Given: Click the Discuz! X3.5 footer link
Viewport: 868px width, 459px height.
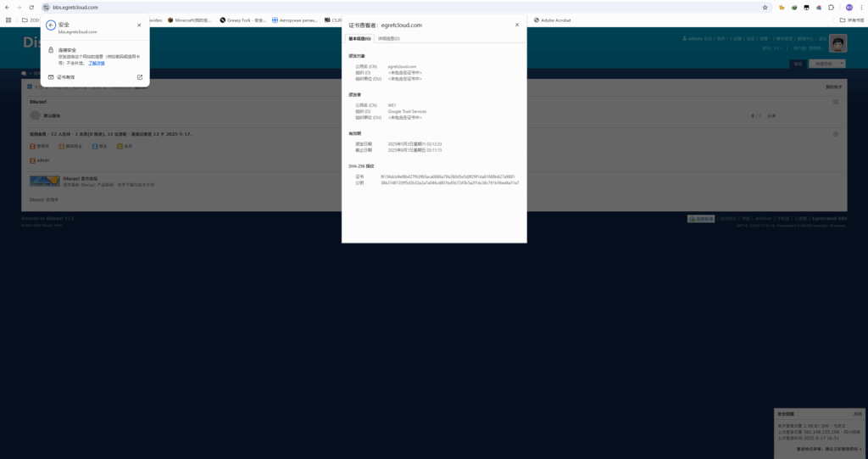Looking at the screenshot, I should [x=60, y=218].
